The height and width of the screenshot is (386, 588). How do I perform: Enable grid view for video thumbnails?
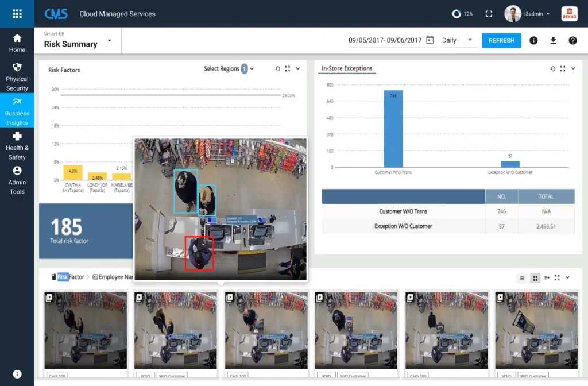pyautogui.click(x=535, y=277)
